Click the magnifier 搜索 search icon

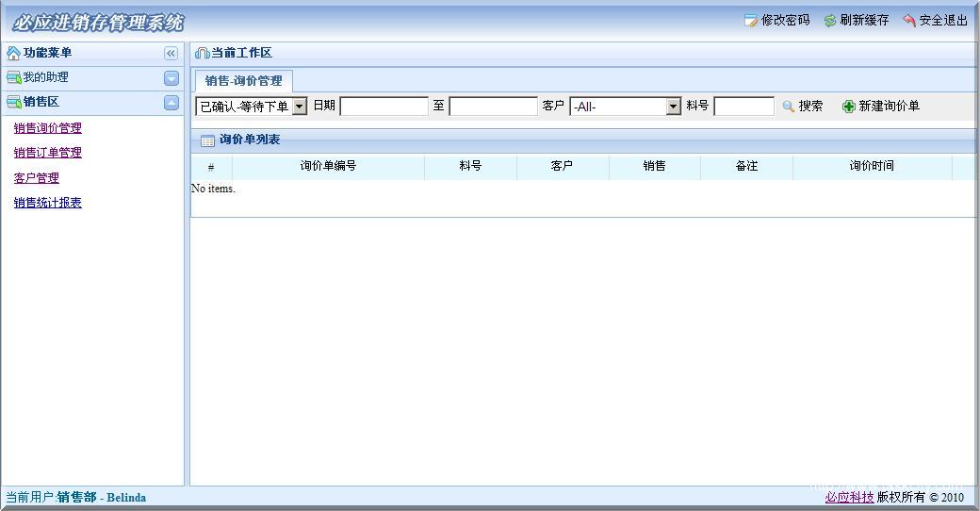tap(789, 107)
